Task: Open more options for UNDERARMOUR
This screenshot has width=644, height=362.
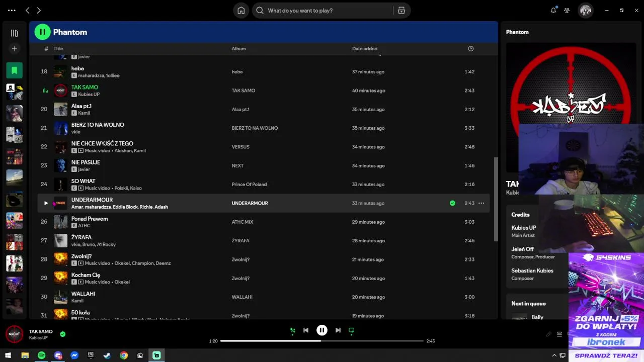Action: (x=481, y=203)
